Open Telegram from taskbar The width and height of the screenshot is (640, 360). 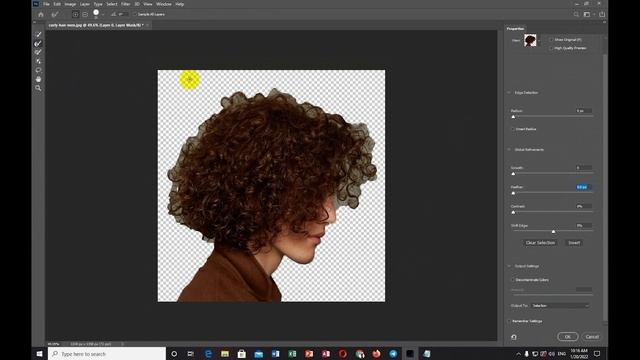click(x=393, y=353)
